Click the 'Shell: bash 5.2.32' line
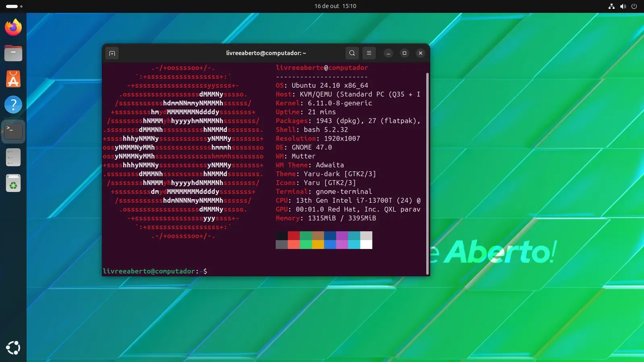This screenshot has width=644, height=362. click(x=312, y=130)
